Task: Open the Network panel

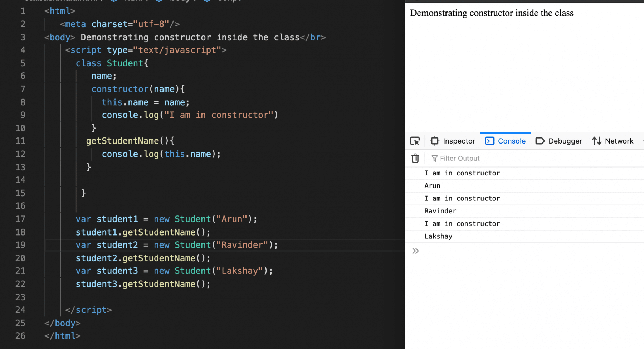Action: 618,141
